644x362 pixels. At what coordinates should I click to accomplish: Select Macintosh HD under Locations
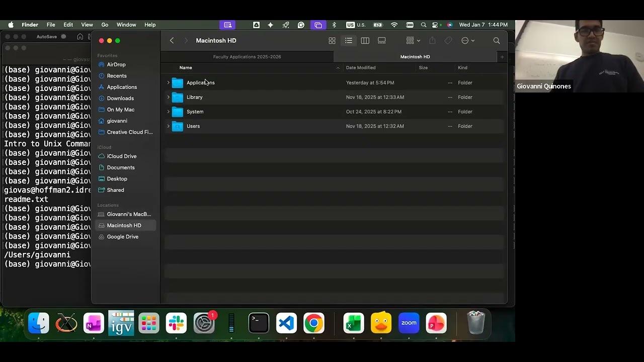click(x=125, y=225)
